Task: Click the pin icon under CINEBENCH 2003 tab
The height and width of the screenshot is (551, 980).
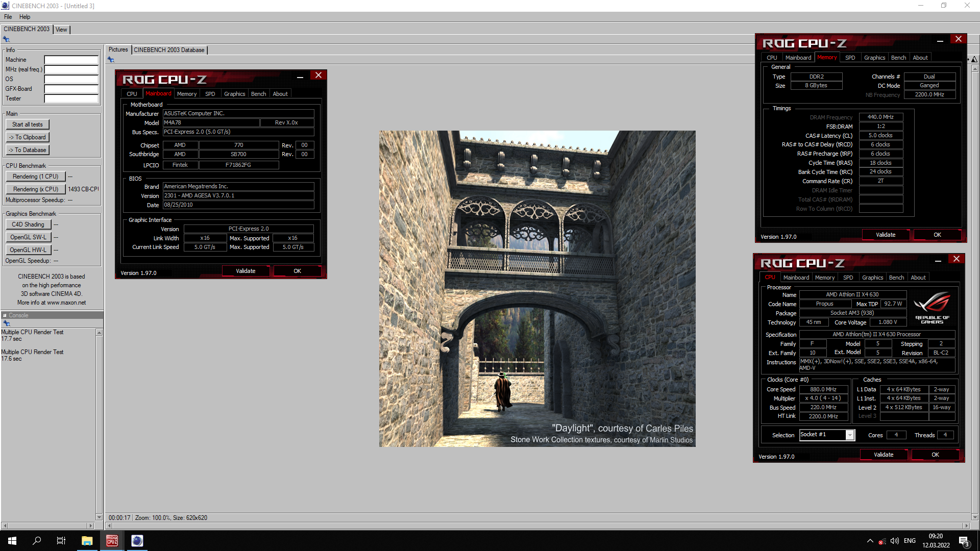Action: [6, 39]
